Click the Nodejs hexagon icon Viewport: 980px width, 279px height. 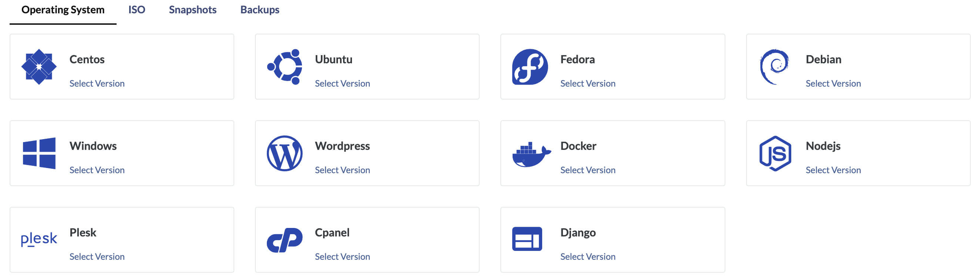(775, 153)
